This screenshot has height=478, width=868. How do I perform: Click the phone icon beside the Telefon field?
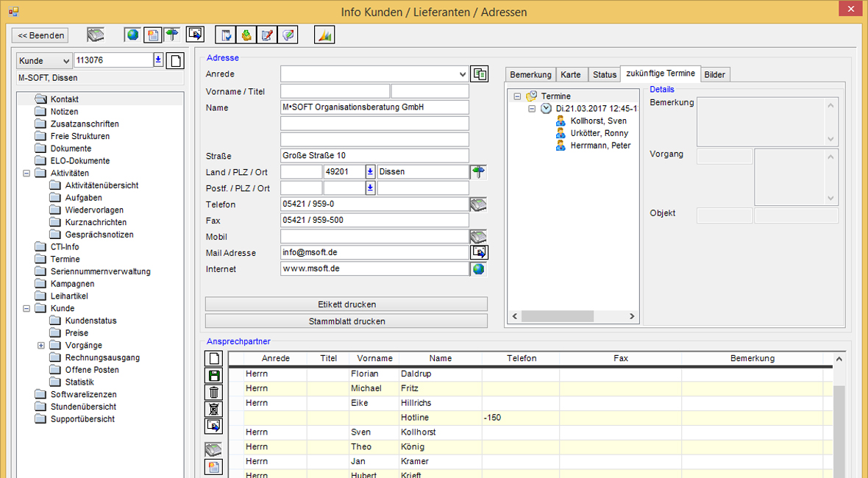click(479, 204)
